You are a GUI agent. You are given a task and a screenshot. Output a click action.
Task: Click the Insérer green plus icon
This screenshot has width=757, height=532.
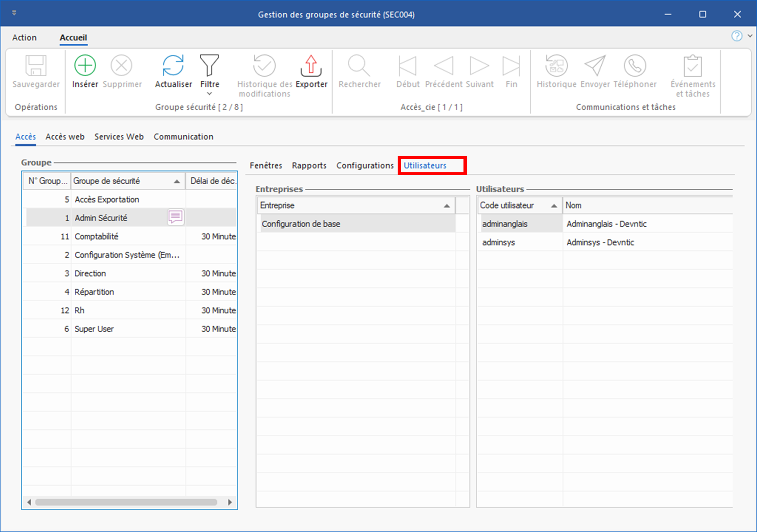point(85,65)
